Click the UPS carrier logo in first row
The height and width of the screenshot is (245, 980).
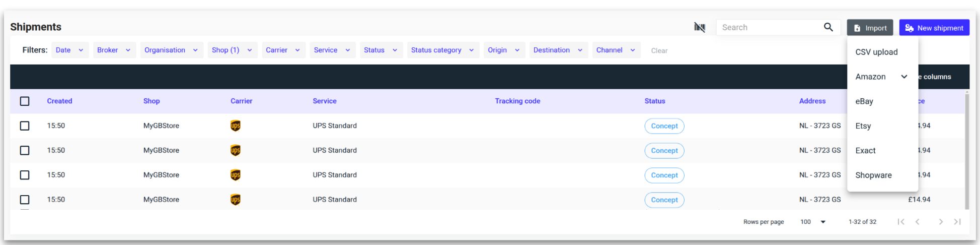click(235, 126)
